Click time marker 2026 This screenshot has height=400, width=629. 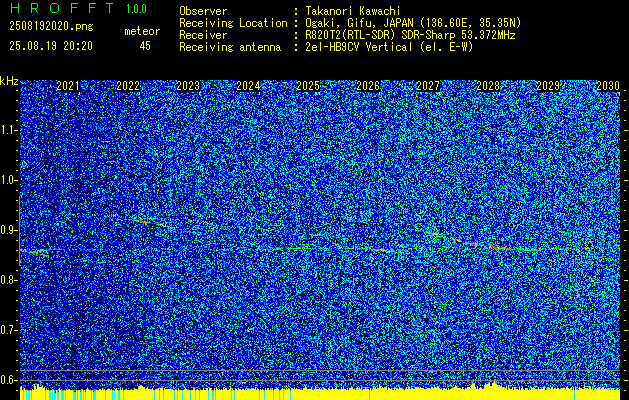point(368,86)
